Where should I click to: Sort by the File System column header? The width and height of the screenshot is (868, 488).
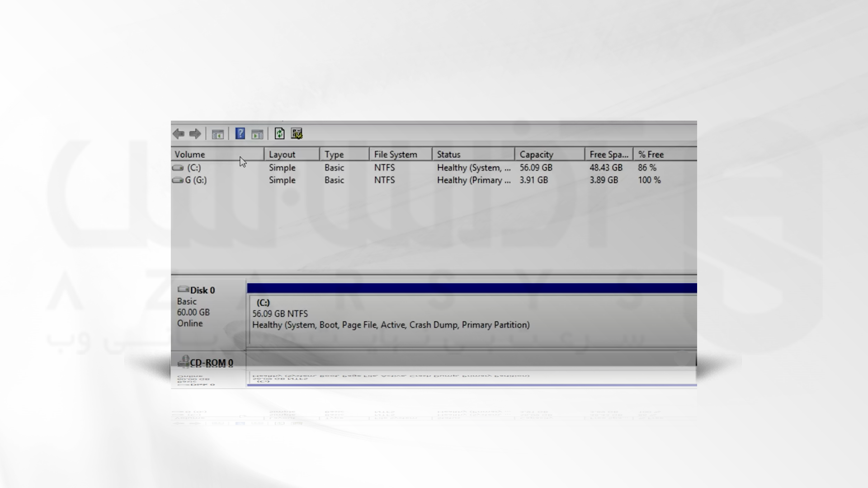[401, 154]
